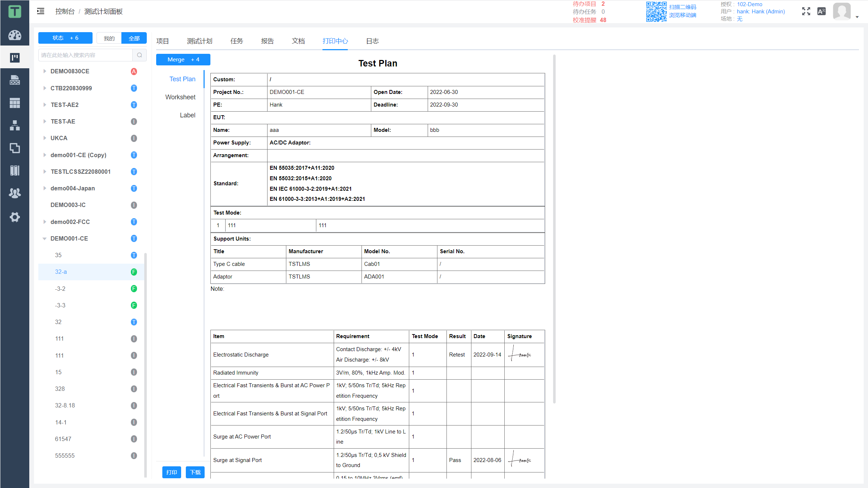Click the 102-Demo license link

pyautogui.click(x=749, y=4)
